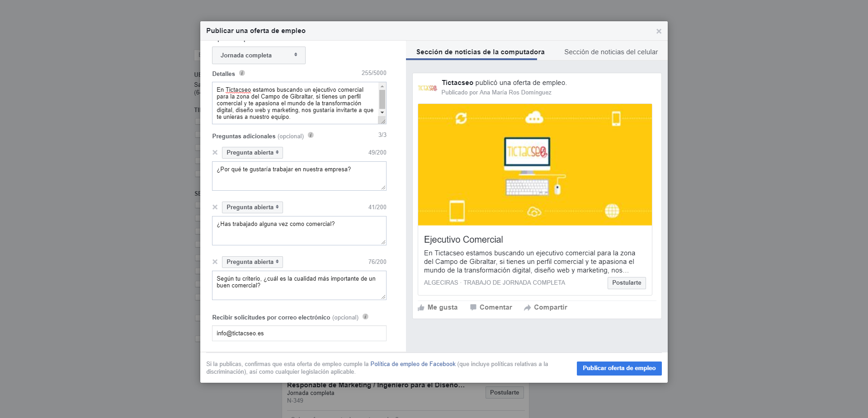This screenshot has width=868, height=418.
Task: Select Sección de noticias de la computadora tab
Action: 480,52
